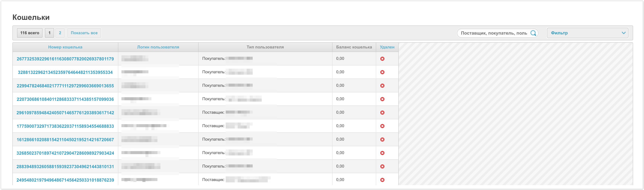Click the 116 всего total counter
The width and height of the screenshot is (644, 190).
tap(30, 33)
